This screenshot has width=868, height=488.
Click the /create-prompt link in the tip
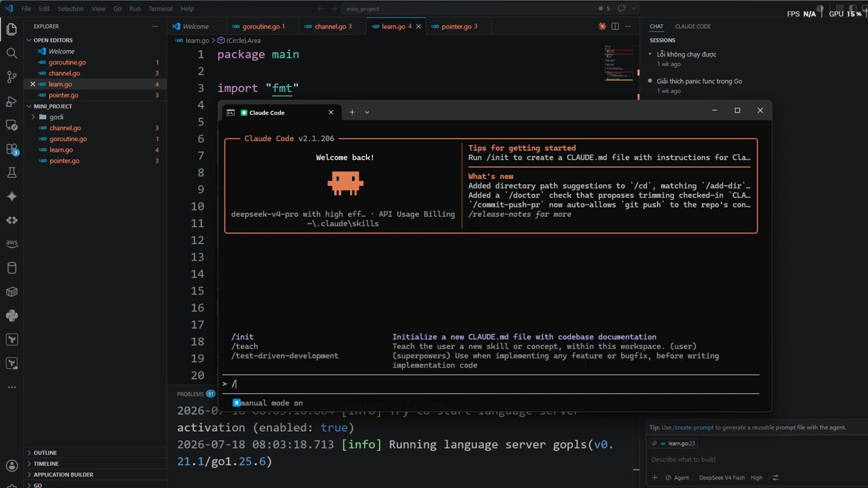click(693, 428)
